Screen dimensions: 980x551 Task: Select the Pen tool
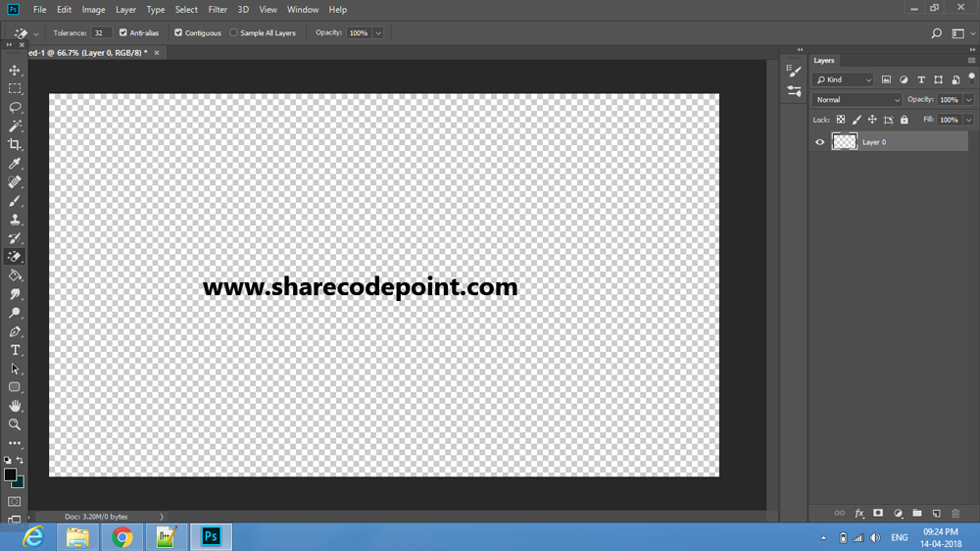(x=15, y=331)
